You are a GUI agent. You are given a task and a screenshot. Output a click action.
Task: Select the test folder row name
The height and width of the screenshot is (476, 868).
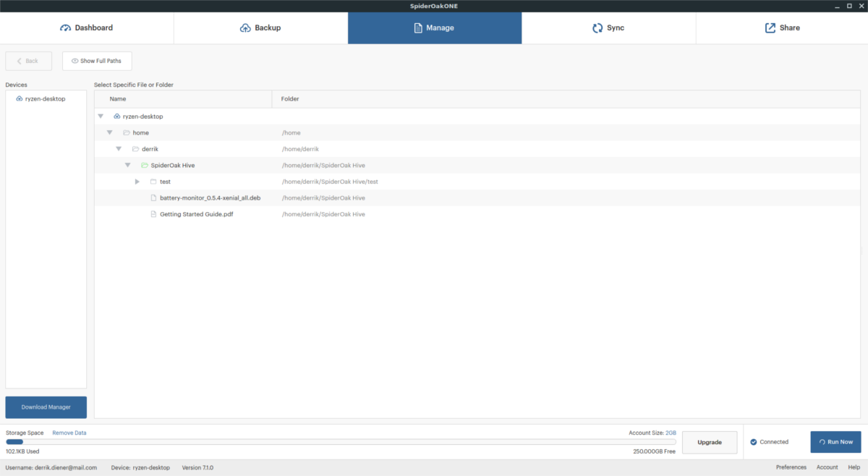[165, 182]
